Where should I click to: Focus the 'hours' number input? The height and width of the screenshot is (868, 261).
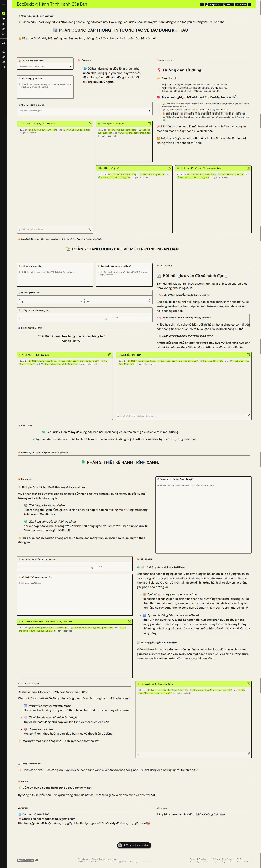(131, 317)
